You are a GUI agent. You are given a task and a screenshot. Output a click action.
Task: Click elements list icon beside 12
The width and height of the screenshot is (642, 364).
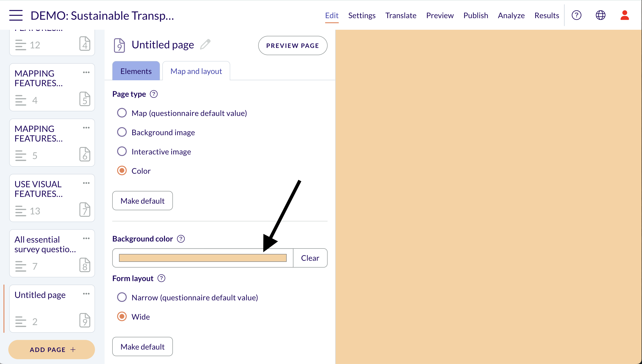21,45
